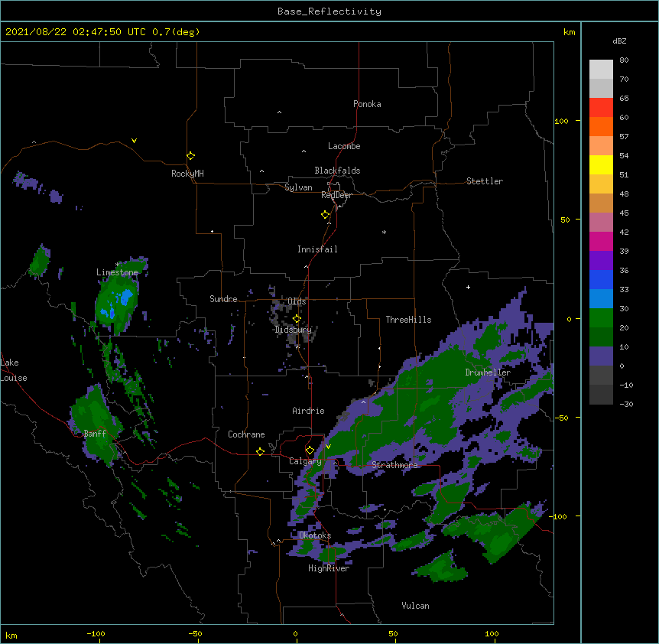Click the HighRiver label
Image resolution: width=659 pixels, height=644 pixels.
click(329, 568)
